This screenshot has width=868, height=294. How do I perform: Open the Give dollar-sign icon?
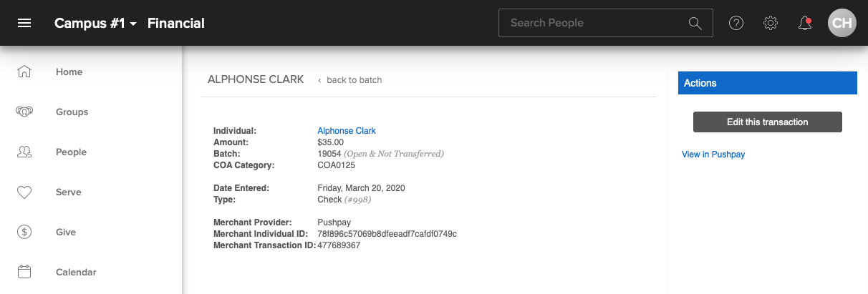(x=24, y=232)
